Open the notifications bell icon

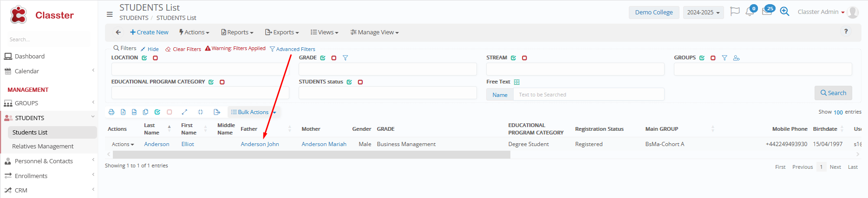749,12
